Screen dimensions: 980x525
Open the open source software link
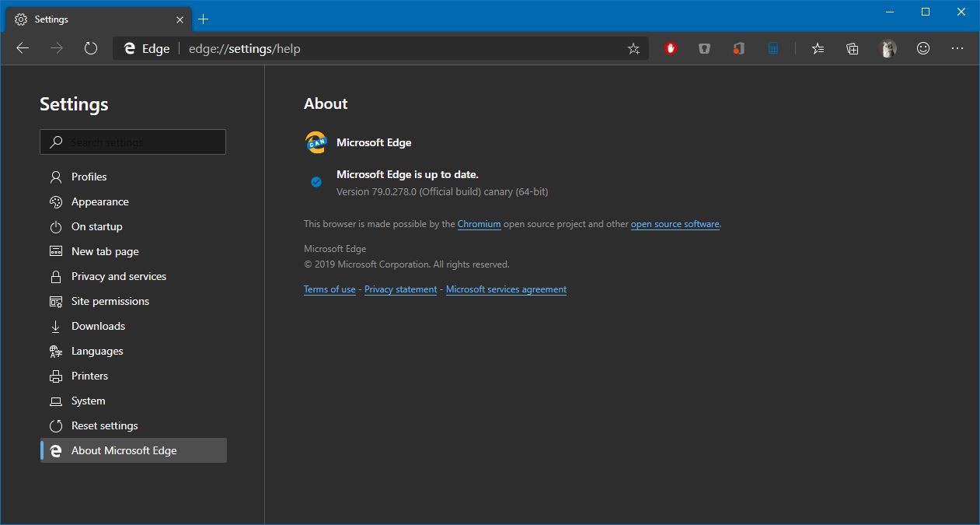tap(675, 224)
